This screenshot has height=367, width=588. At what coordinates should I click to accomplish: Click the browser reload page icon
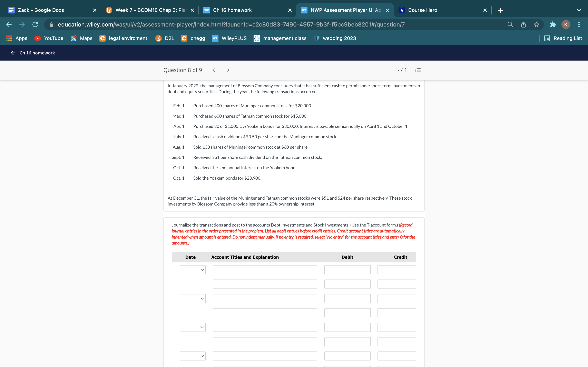tap(35, 24)
